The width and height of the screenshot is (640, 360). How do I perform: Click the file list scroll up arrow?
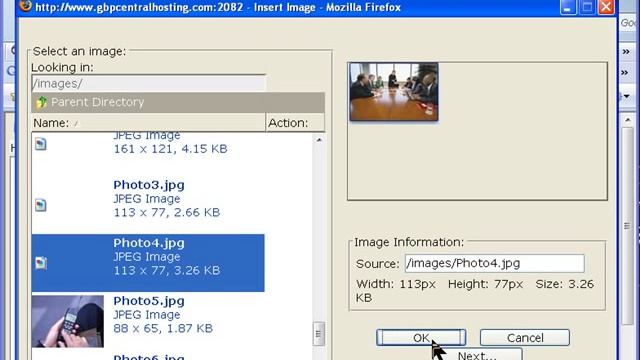tap(319, 140)
